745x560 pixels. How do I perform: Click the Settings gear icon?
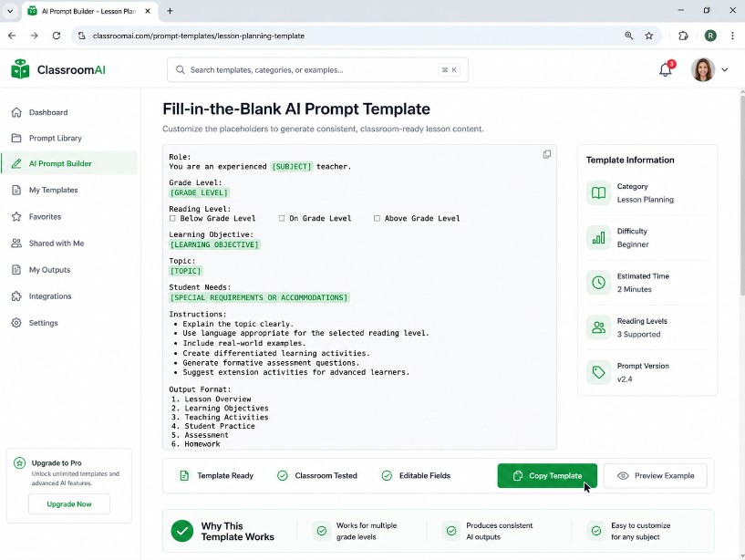pos(16,323)
